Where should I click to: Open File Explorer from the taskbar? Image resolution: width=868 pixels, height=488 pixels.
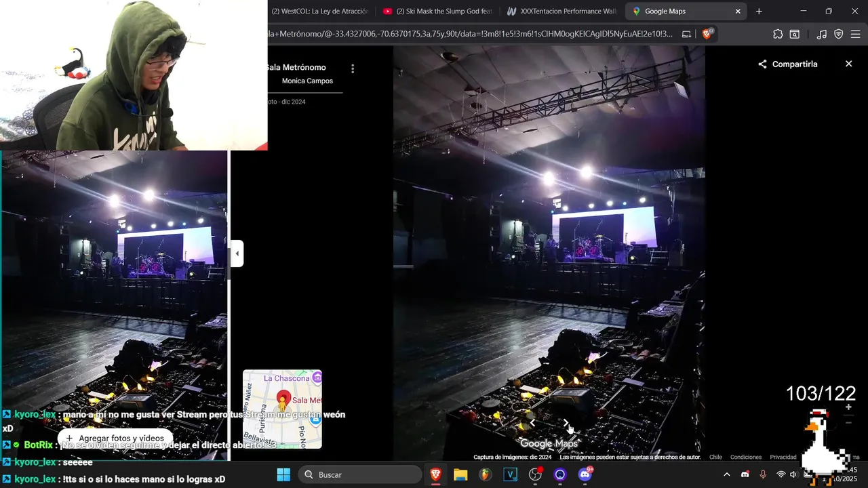coord(460,474)
